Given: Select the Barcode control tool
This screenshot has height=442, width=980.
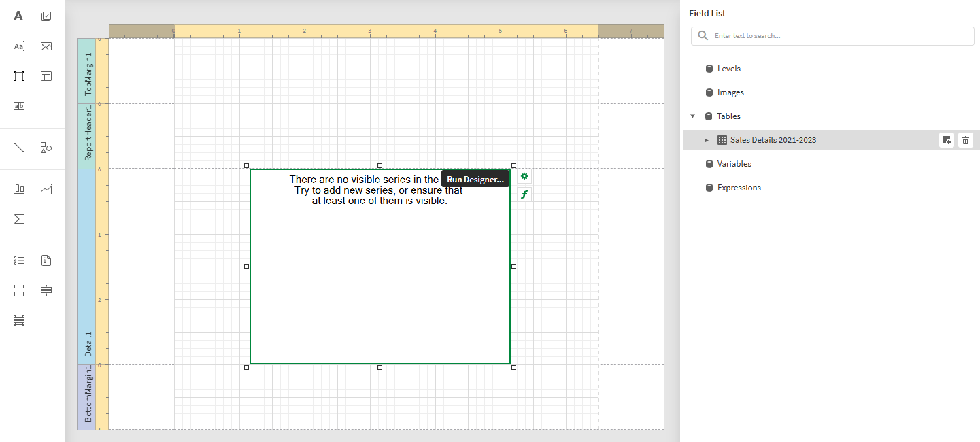Looking at the screenshot, I should (19, 105).
